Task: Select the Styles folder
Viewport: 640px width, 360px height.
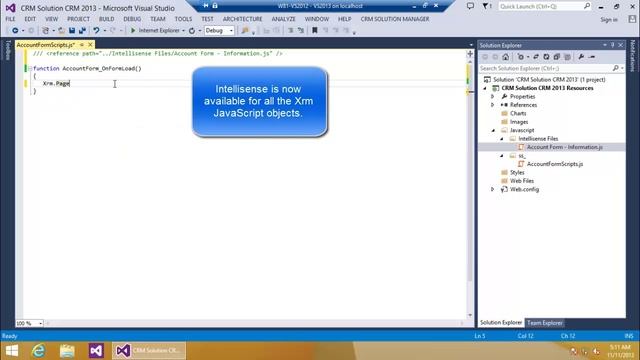Action: [517, 173]
